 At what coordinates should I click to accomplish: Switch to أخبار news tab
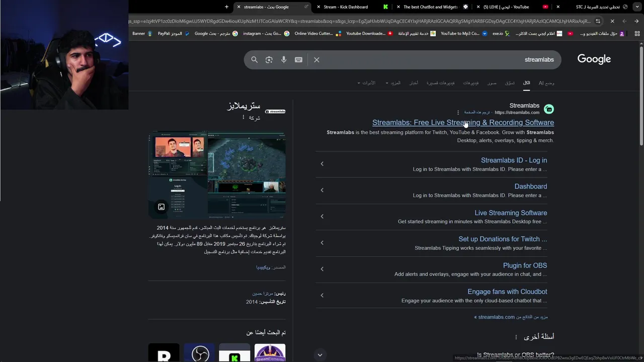(x=414, y=83)
